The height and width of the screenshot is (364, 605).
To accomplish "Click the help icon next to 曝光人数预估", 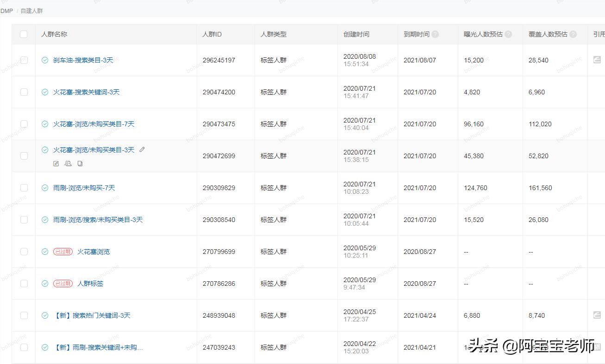I will 508,34.
